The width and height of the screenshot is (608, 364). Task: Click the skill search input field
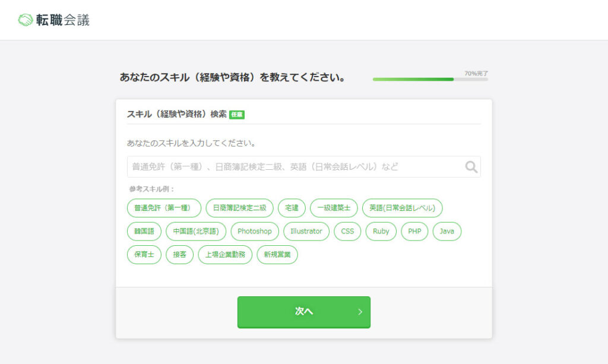[x=297, y=166]
